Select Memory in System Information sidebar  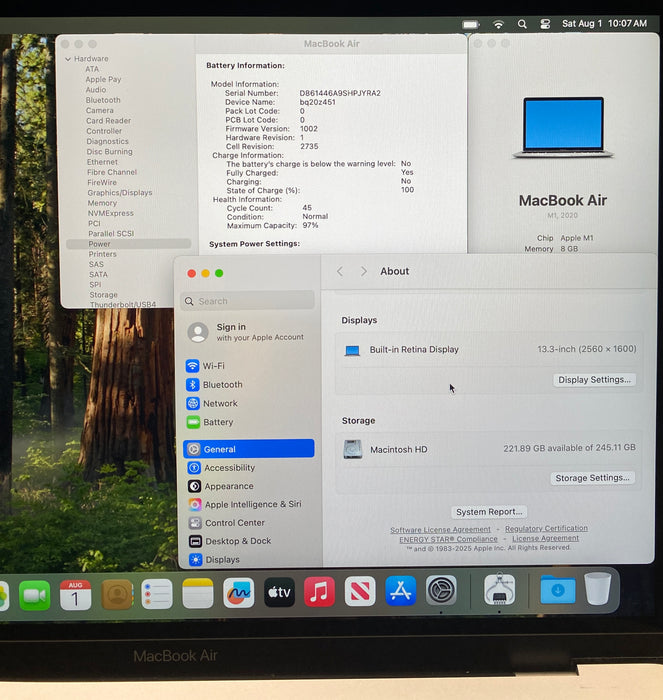102,203
